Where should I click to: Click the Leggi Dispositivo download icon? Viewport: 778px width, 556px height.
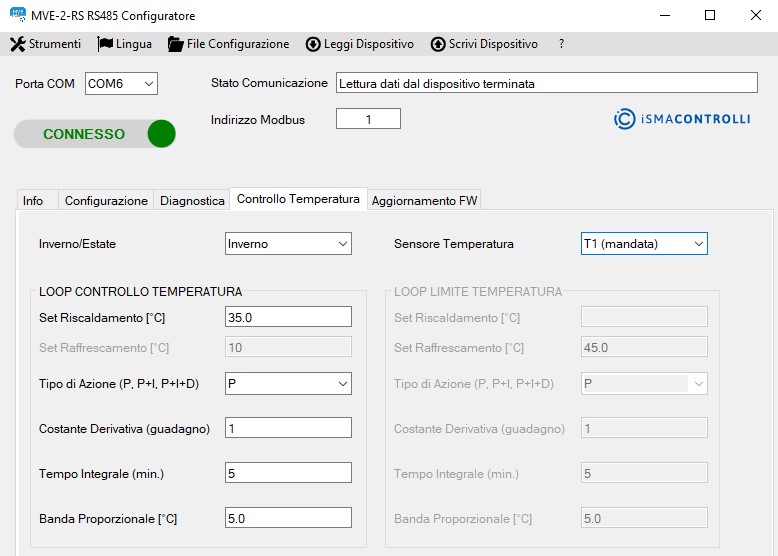point(313,44)
